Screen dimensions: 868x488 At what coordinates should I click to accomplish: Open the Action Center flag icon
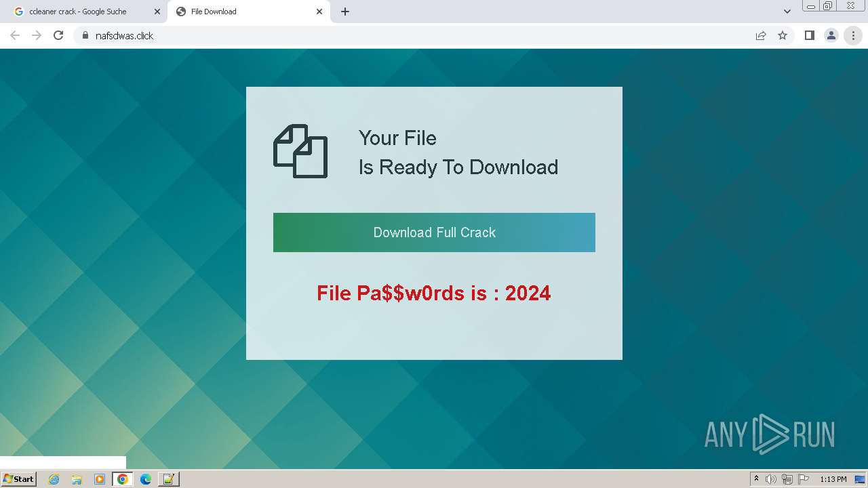click(x=804, y=479)
